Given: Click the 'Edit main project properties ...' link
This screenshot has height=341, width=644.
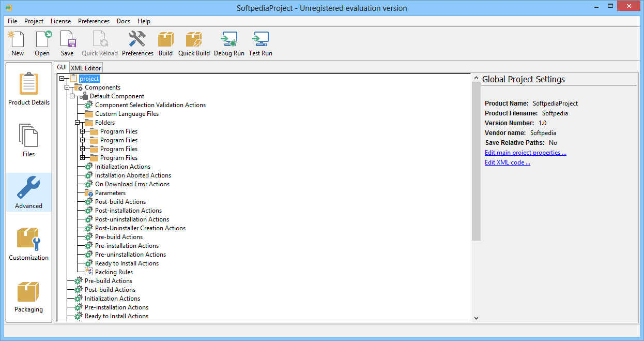Looking at the screenshot, I should (526, 153).
